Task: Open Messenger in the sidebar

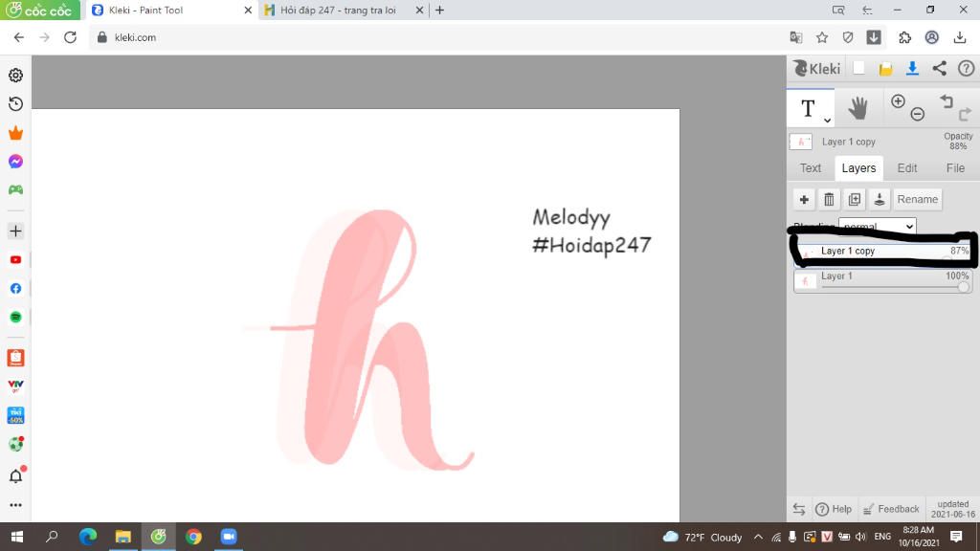Action: point(15,161)
